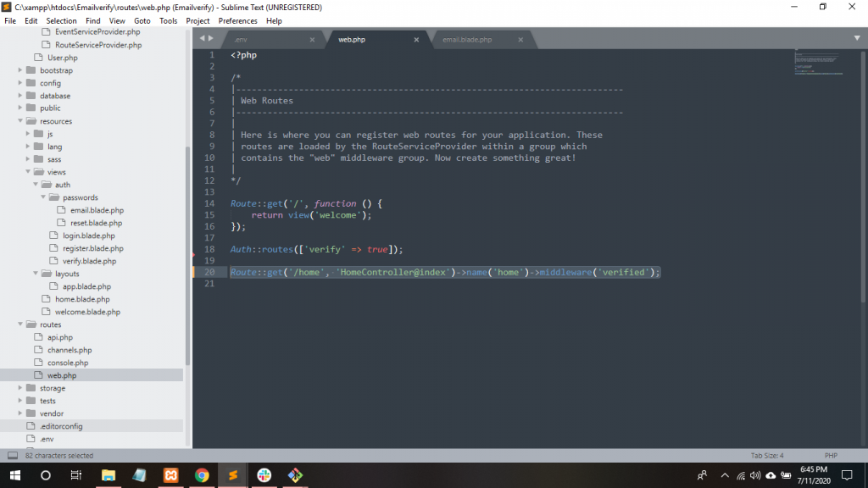Click the Sublime Text taskbar icon

pyautogui.click(x=232, y=475)
